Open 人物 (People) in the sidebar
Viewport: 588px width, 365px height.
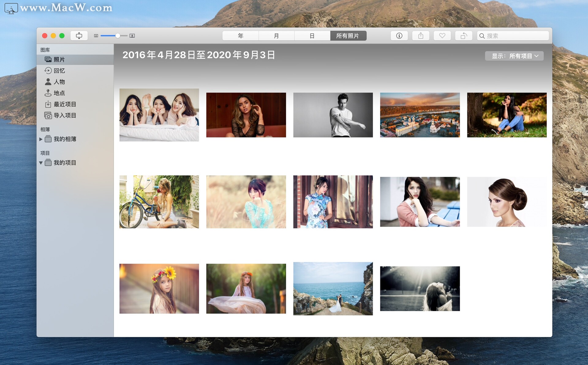tap(59, 82)
